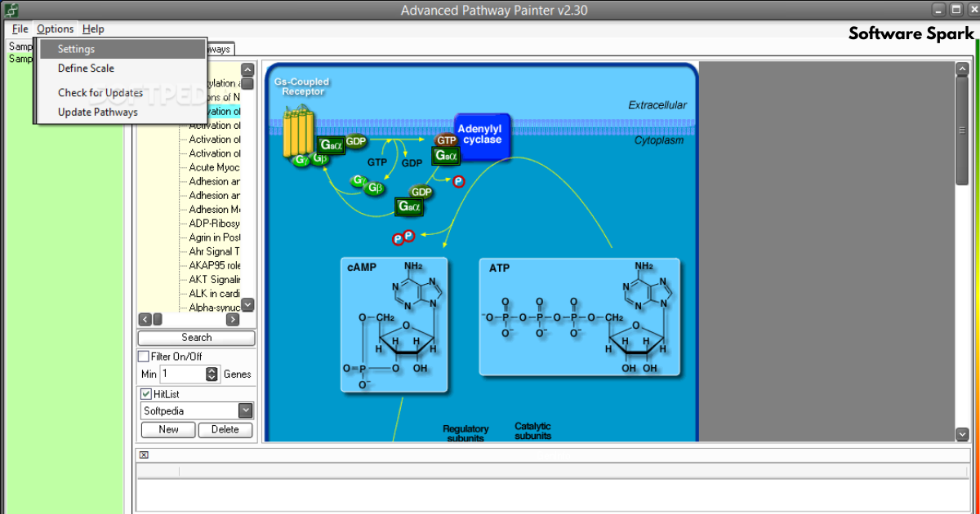Click the Catalytic subunits label

(x=532, y=431)
